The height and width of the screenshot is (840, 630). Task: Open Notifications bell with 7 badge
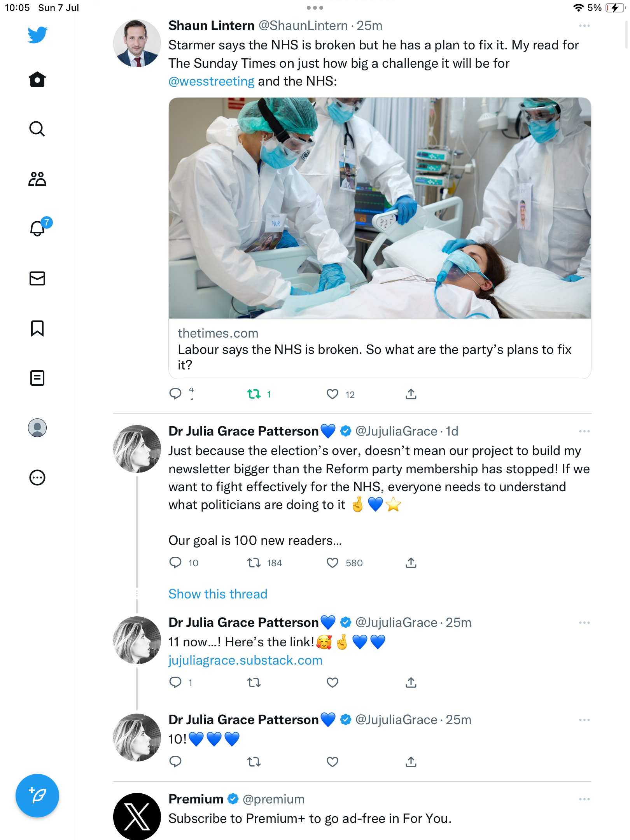(x=38, y=228)
